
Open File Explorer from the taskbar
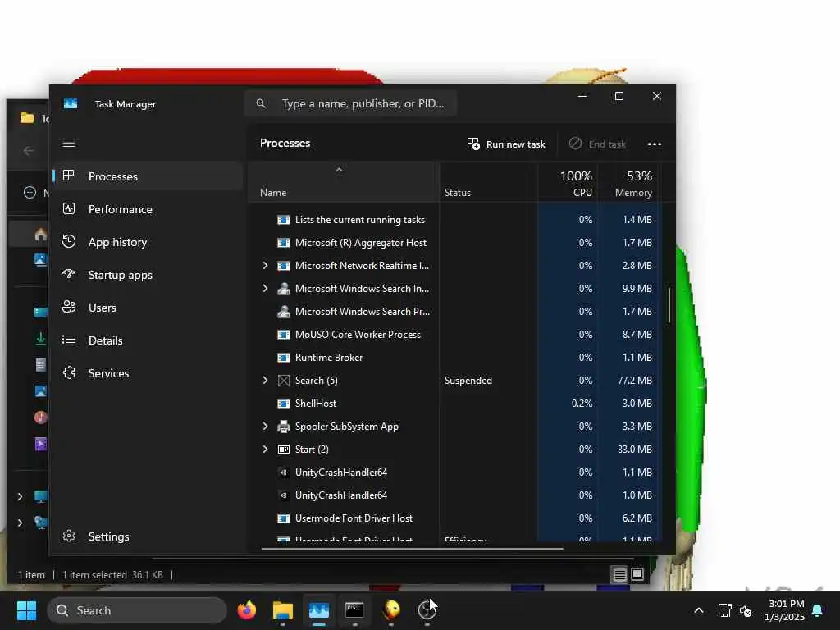(283, 610)
